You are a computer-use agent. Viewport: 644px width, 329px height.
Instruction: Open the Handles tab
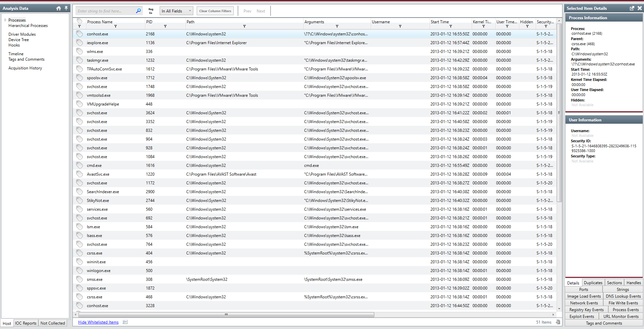click(x=634, y=283)
